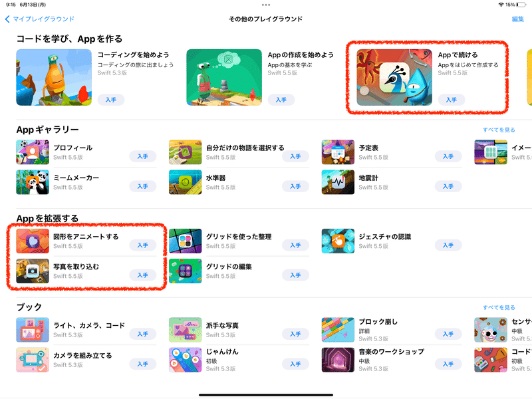Select the じゃんけん book icon
Screen dimensions: 532x399
tap(186, 360)
